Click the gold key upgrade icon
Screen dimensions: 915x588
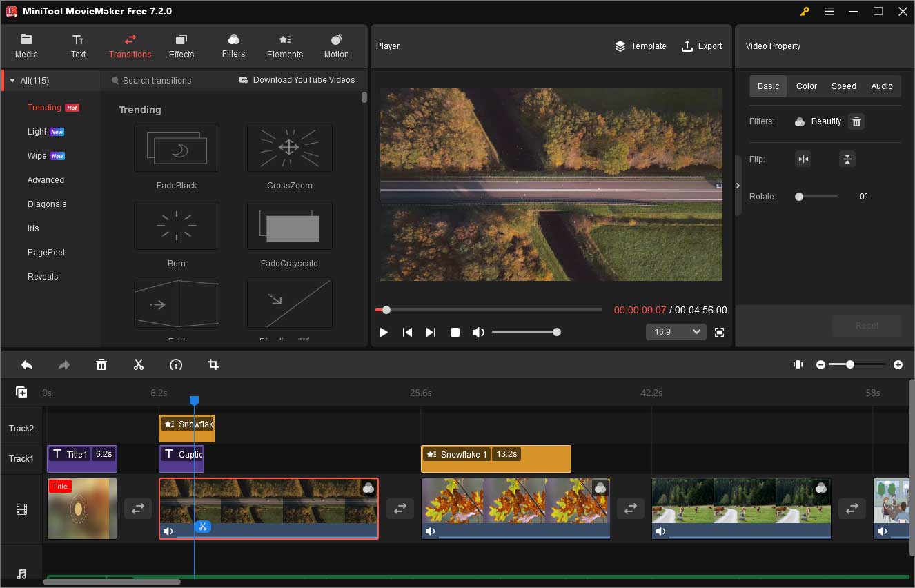(805, 11)
